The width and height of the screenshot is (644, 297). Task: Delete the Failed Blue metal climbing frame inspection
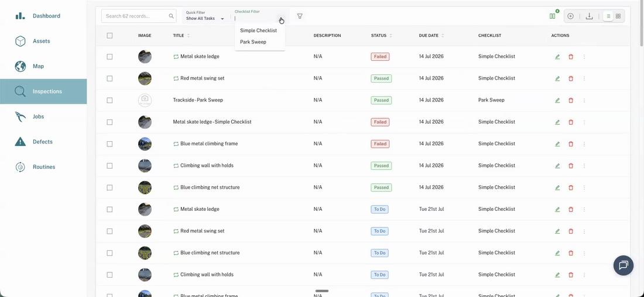point(570,144)
